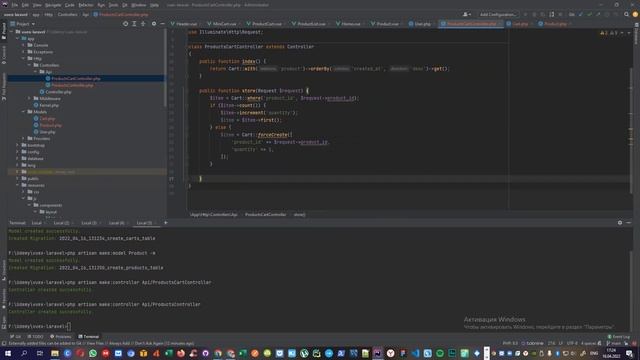Open the Code menu
The width and height of the screenshot is (640, 360).
coord(70,5)
